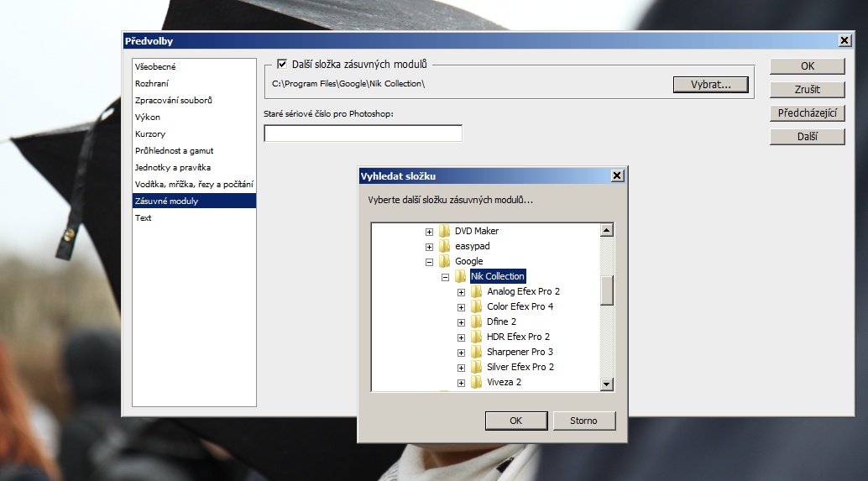
Task: Collapse the Nik Collection tree node
Action: (x=446, y=277)
